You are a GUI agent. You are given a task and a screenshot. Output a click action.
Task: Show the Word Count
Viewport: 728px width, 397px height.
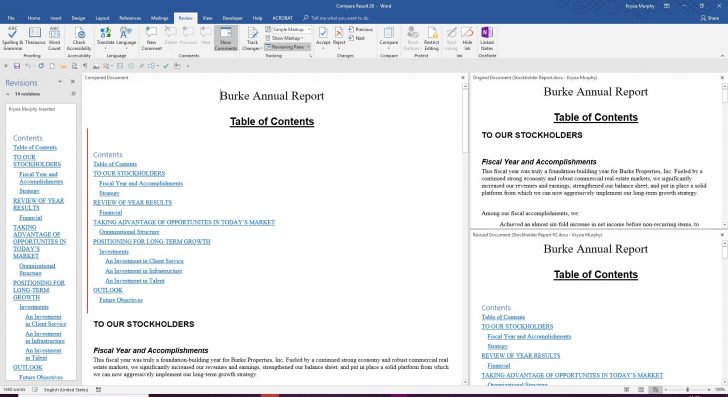[54, 38]
